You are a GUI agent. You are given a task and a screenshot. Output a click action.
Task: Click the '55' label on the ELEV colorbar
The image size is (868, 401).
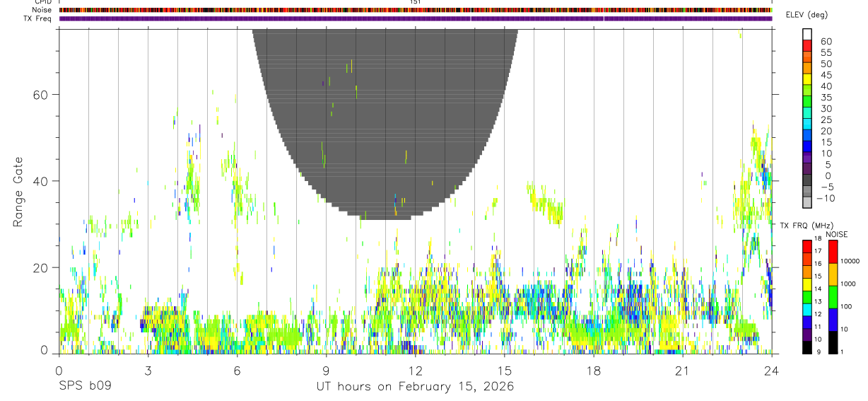click(826, 53)
